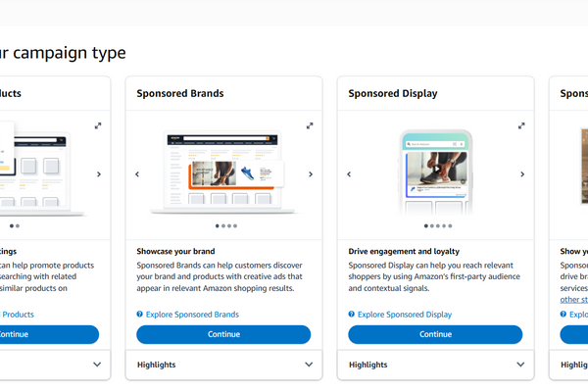Go to next slide in Sponsored Brands carousel
Image resolution: width=588 pixels, height=392 pixels.
tap(311, 174)
